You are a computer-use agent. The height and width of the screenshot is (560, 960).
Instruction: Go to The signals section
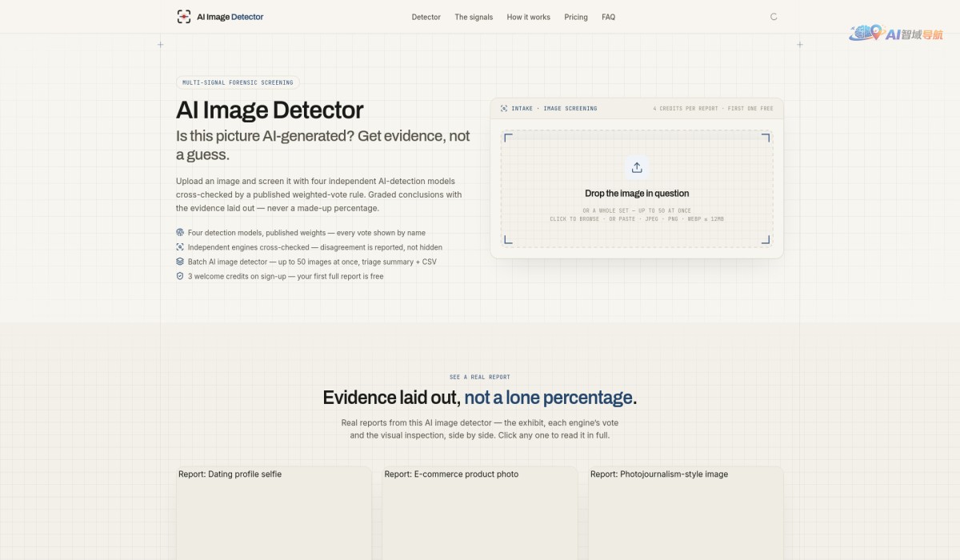(474, 17)
